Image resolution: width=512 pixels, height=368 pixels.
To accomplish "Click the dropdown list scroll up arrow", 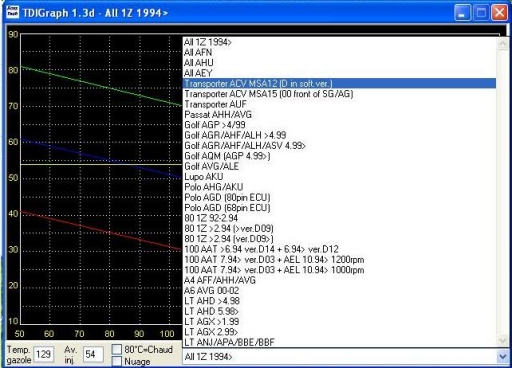I will click(503, 44).
